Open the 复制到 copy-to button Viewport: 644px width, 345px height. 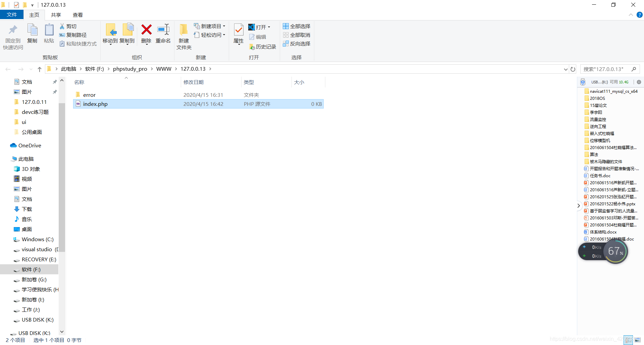pos(127,34)
